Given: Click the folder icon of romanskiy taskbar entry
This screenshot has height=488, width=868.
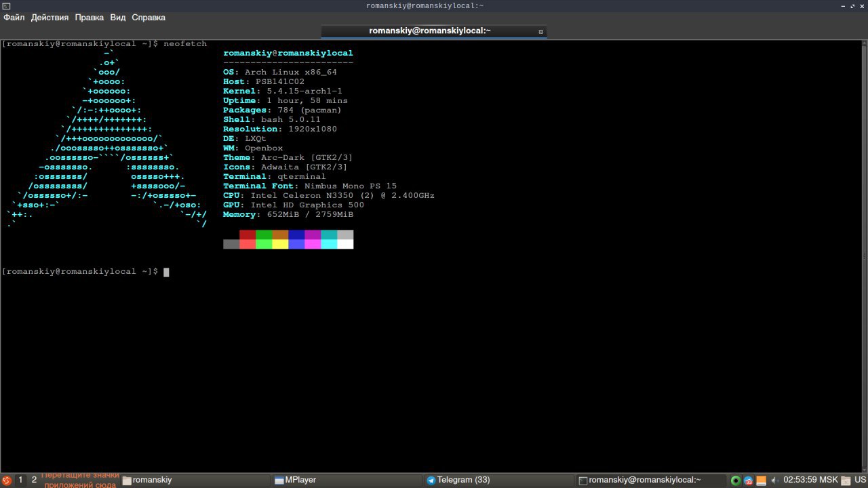Looking at the screenshot, I should 127,481.
